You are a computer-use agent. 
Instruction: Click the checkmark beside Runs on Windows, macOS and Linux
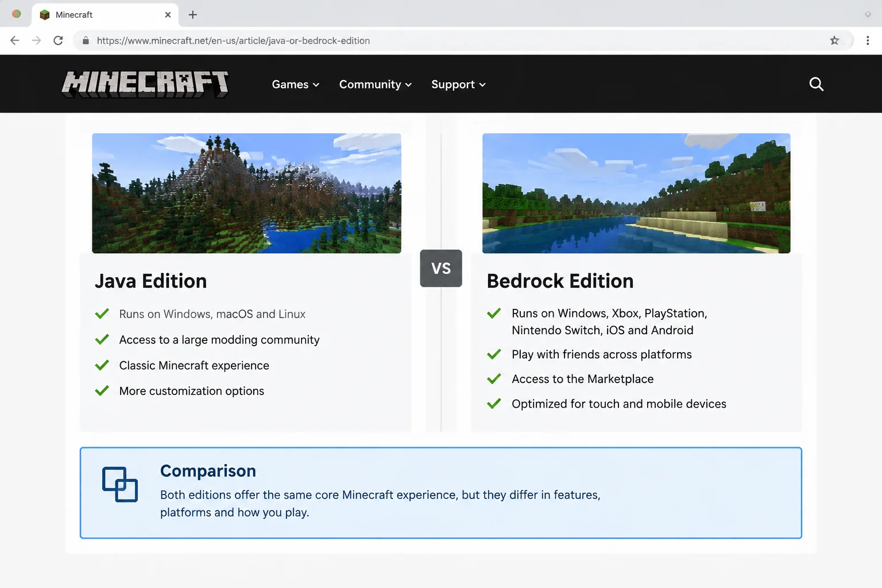point(102,314)
